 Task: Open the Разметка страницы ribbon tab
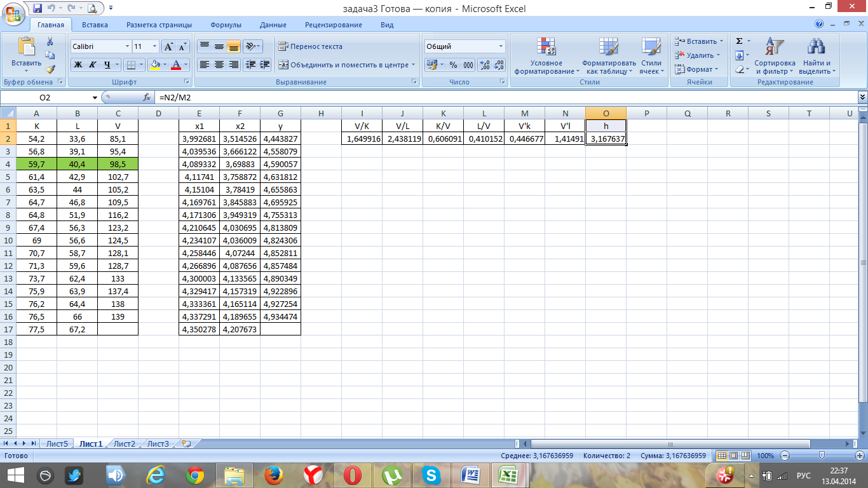(159, 25)
